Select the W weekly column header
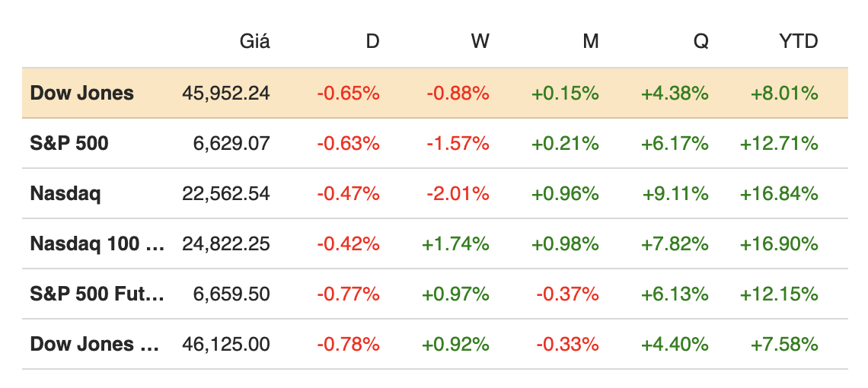The height and width of the screenshot is (388, 868). [480, 41]
